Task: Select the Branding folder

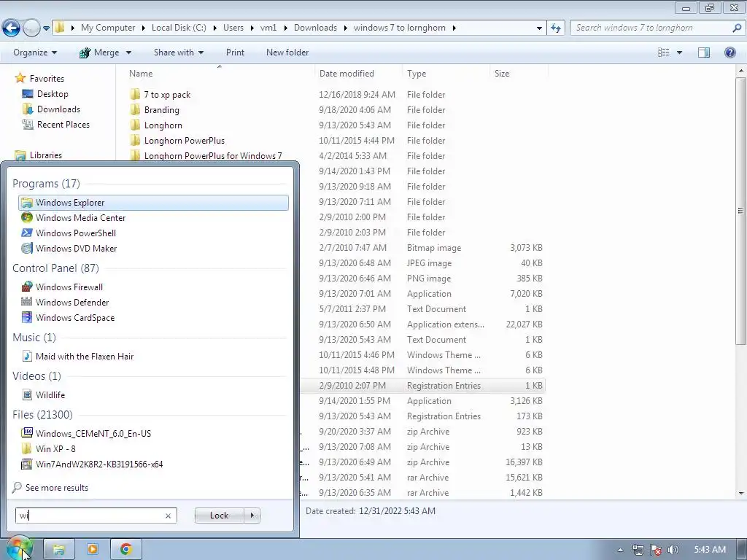Action: click(162, 110)
